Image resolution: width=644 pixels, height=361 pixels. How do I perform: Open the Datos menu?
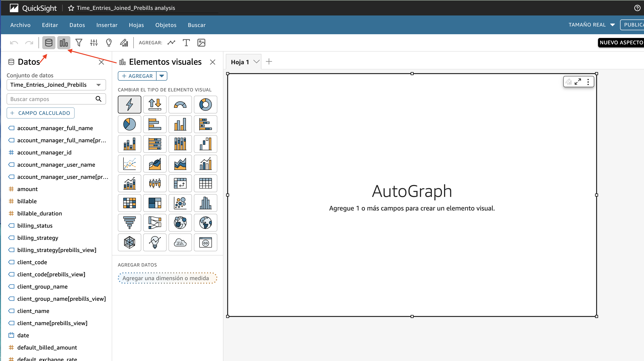(x=77, y=25)
